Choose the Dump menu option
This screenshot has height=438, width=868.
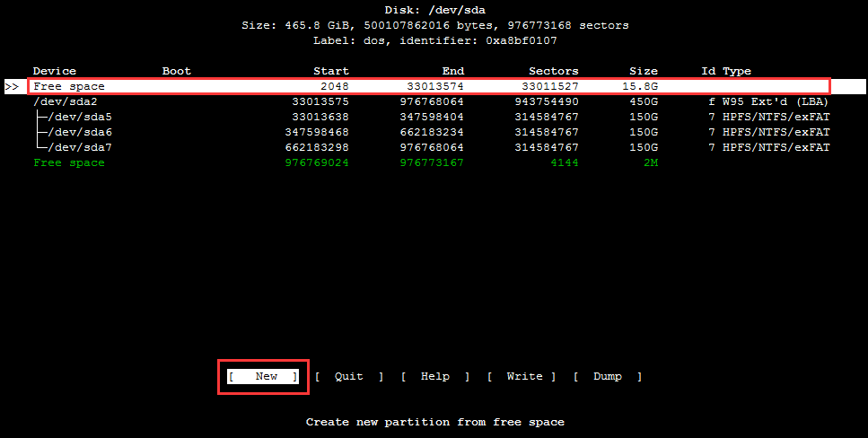click(608, 377)
